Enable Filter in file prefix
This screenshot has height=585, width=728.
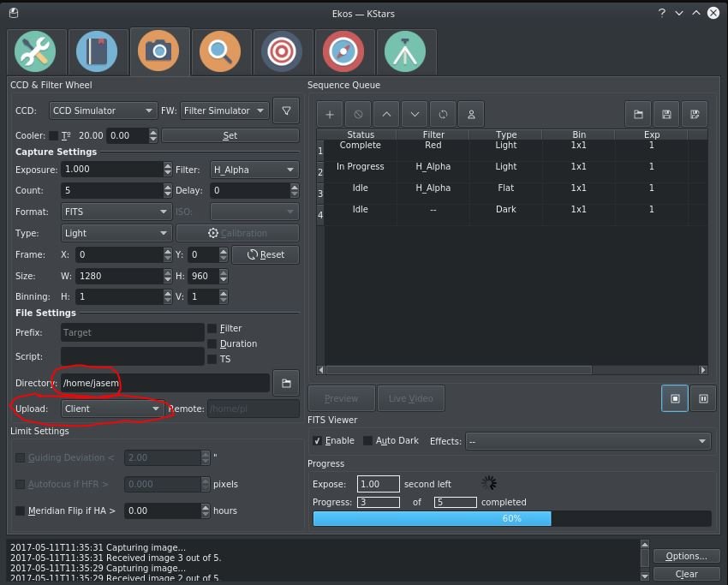coord(212,328)
